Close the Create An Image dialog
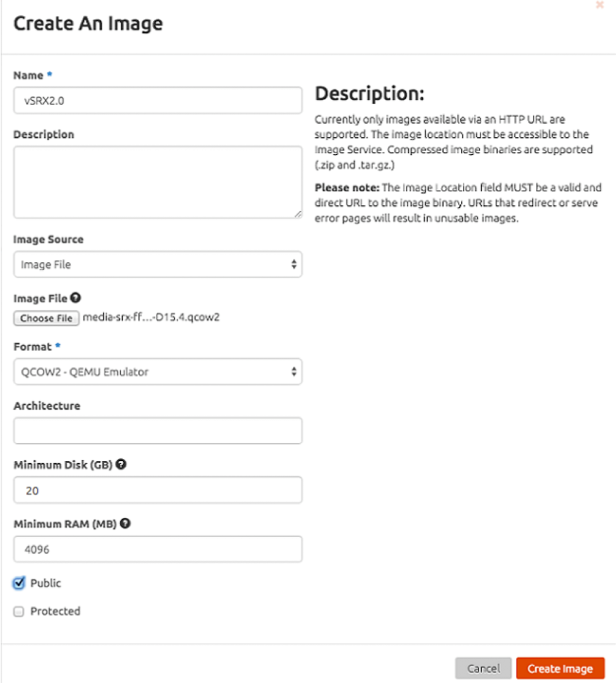This screenshot has height=683, width=616. click(x=600, y=5)
